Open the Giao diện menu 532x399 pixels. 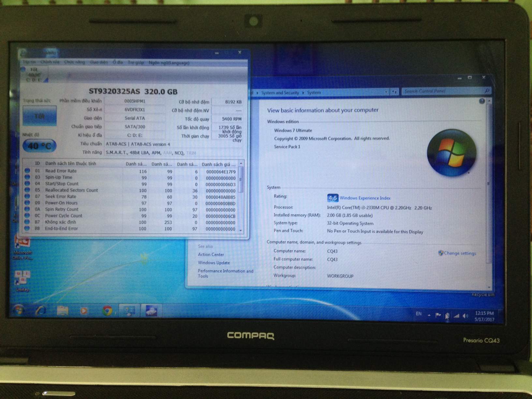pyautogui.click(x=99, y=62)
